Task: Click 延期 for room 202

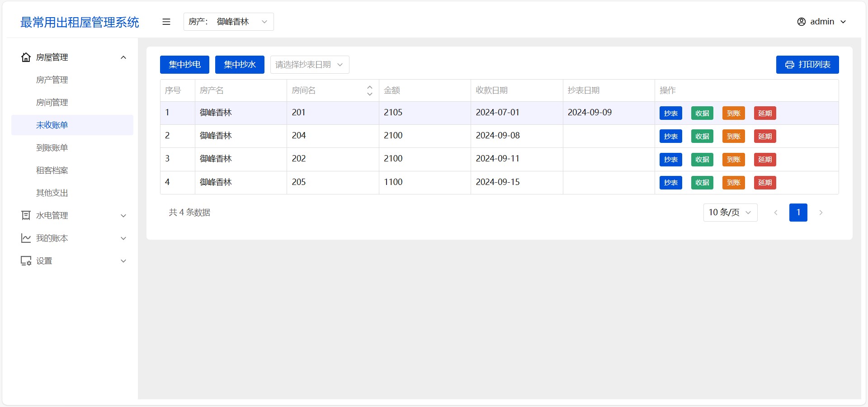Action: pos(765,159)
